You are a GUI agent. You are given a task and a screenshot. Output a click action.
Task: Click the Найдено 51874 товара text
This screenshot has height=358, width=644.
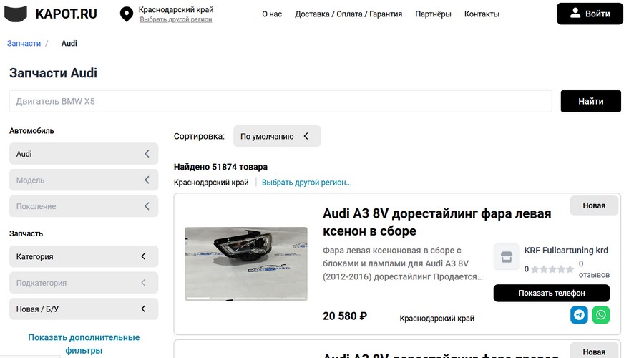(220, 167)
